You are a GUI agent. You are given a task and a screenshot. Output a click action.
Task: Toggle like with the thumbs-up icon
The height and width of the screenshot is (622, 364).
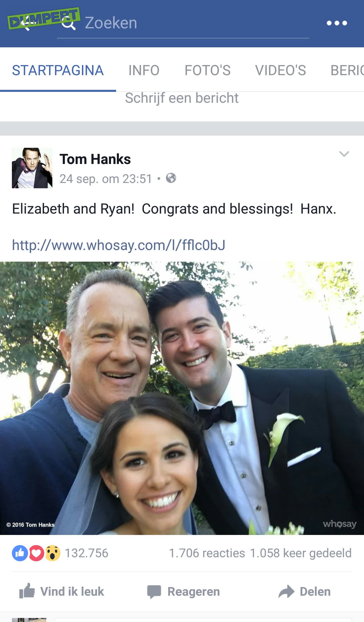coord(27,591)
